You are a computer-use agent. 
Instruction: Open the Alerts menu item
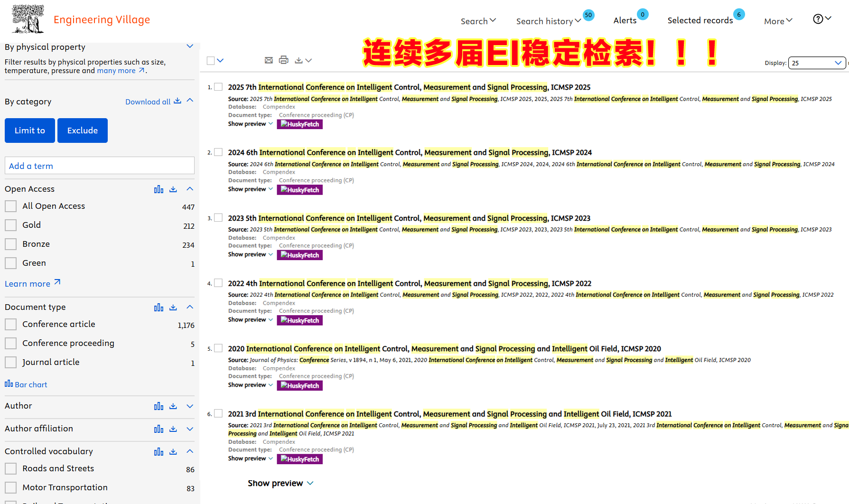(625, 20)
